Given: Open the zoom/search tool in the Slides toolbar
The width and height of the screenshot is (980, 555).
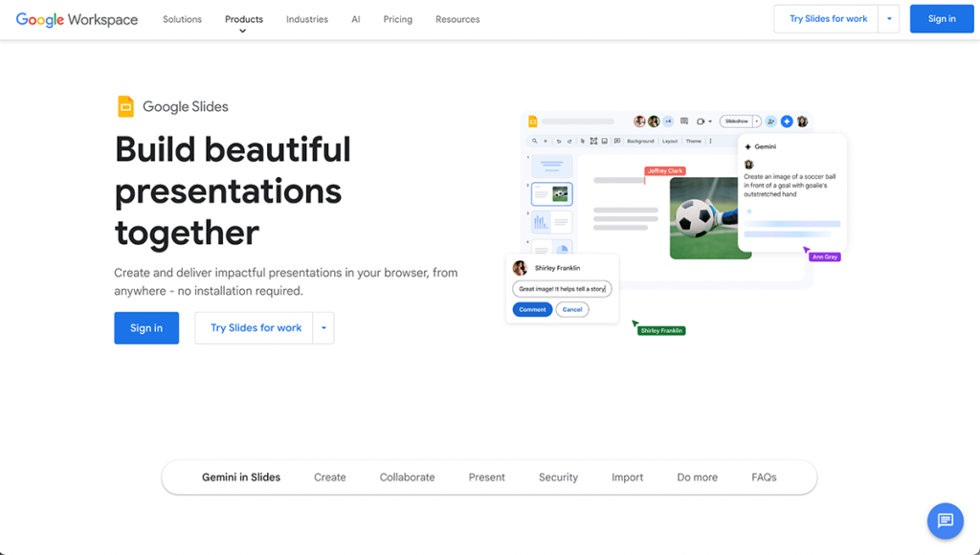Looking at the screenshot, I should click(x=535, y=139).
